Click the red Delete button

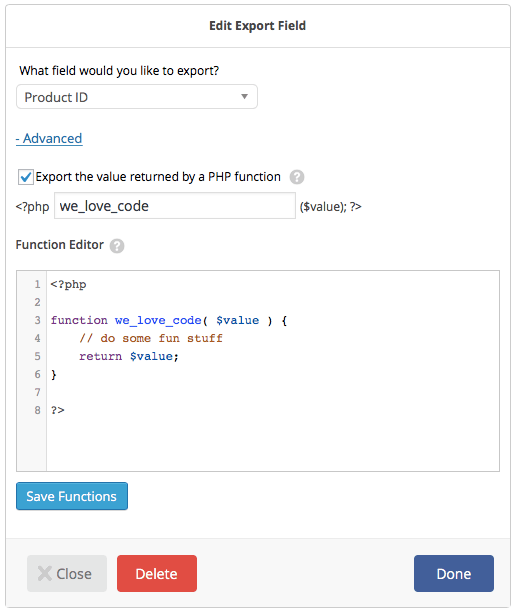(x=157, y=573)
